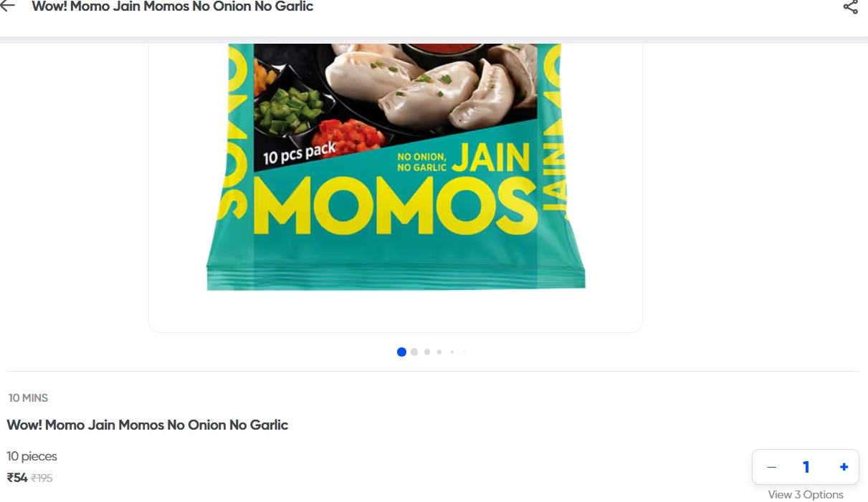The image size is (868, 502).
Task: Select the last tiny carousel dot
Action: (464, 352)
